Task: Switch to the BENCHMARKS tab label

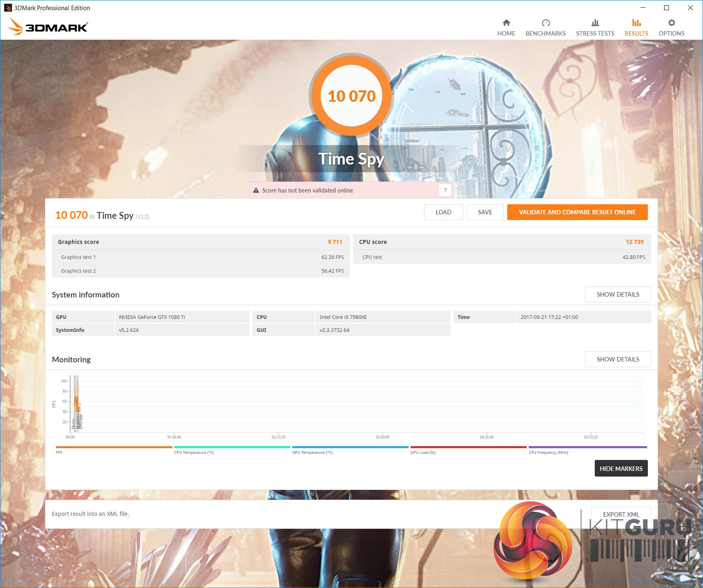Action: (546, 34)
